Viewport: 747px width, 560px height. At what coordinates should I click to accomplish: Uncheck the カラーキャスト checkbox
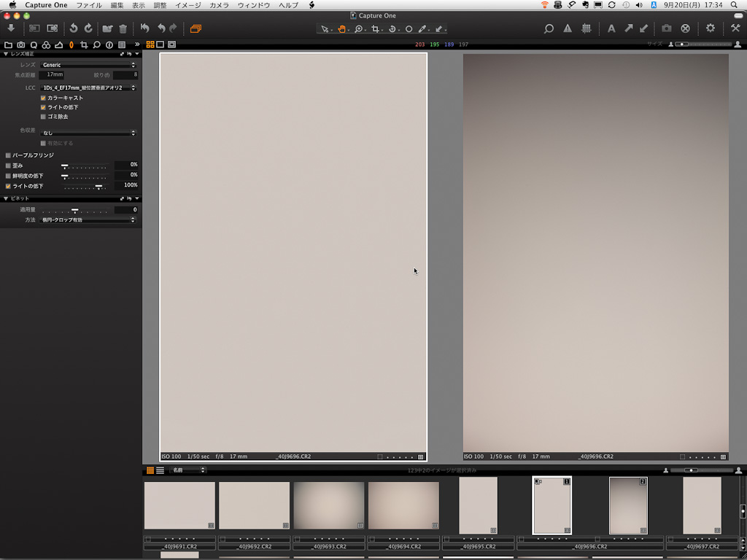43,98
